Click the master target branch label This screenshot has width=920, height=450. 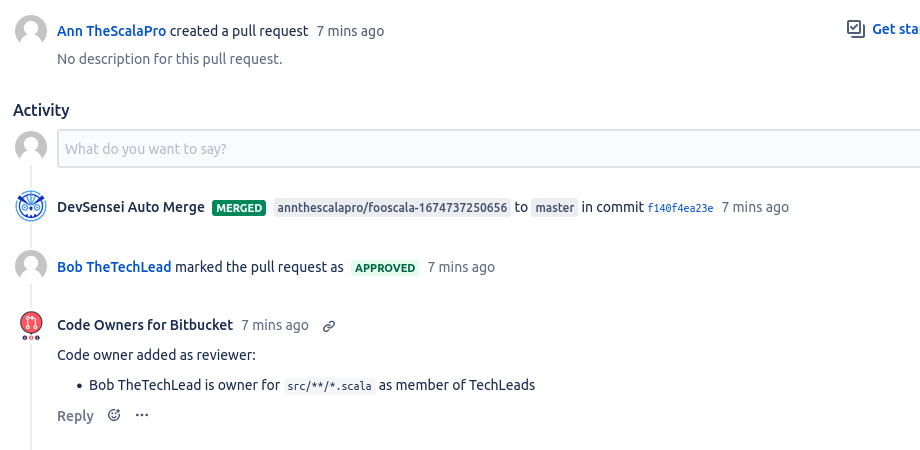coord(554,208)
